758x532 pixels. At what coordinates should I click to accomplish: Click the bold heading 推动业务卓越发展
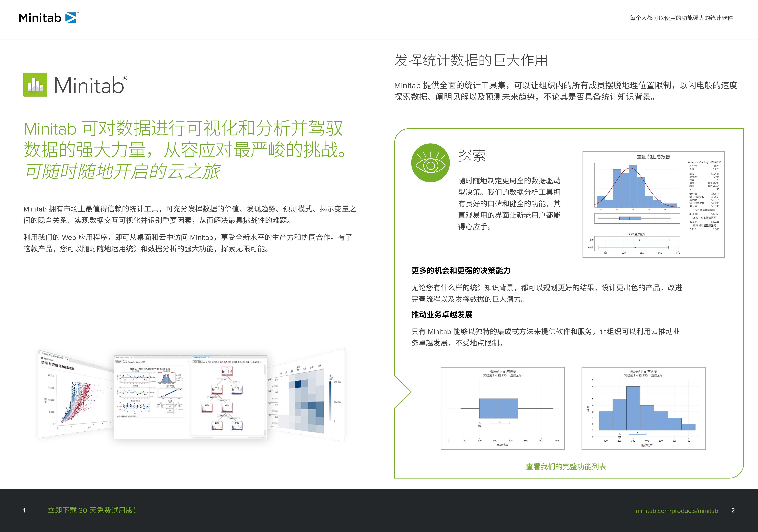click(x=442, y=315)
